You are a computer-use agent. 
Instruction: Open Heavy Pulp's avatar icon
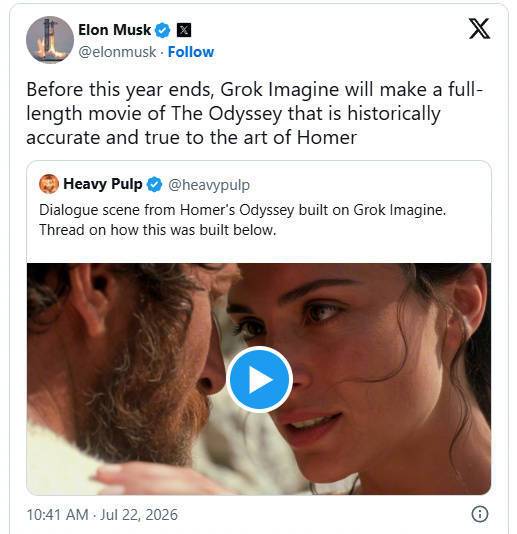coord(49,184)
